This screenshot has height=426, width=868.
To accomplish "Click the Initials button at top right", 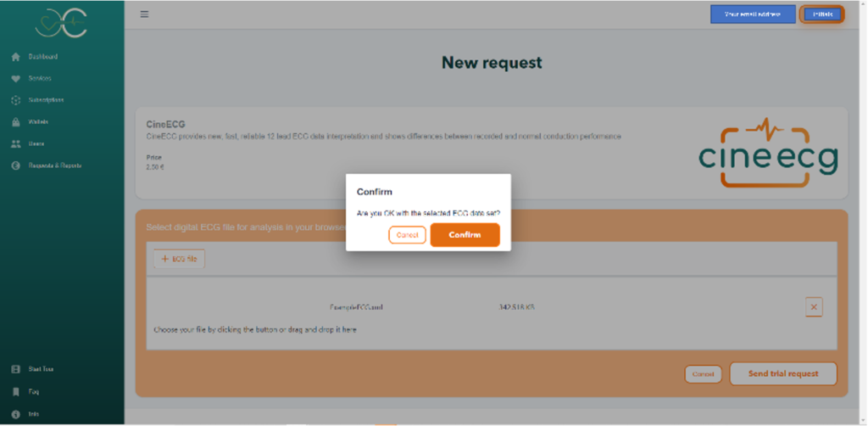I will click(x=822, y=14).
